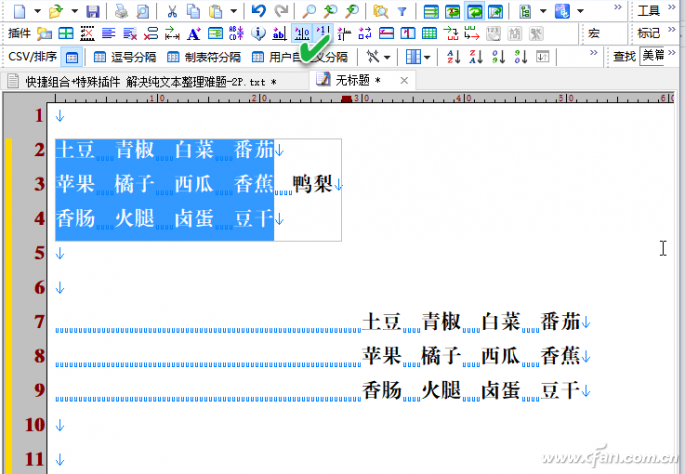Click the Paste clipboard icon
The width and height of the screenshot is (685, 474).
[x=216, y=11]
